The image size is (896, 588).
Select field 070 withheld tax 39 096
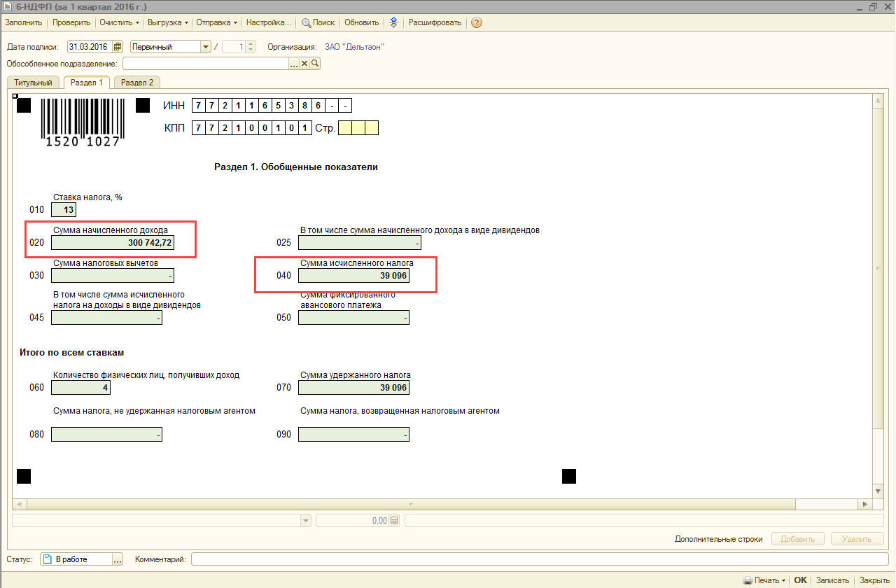click(353, 388)
